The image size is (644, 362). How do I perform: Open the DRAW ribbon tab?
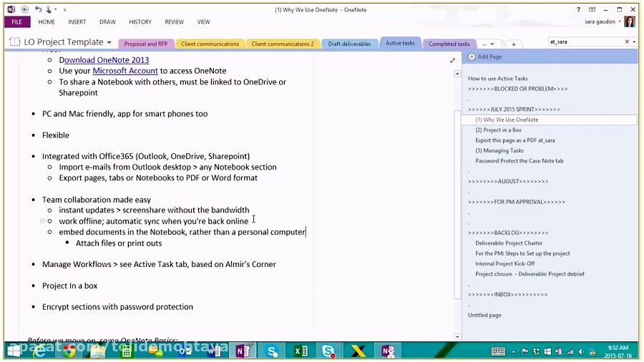pyautogui.click(x=107, y=21)
